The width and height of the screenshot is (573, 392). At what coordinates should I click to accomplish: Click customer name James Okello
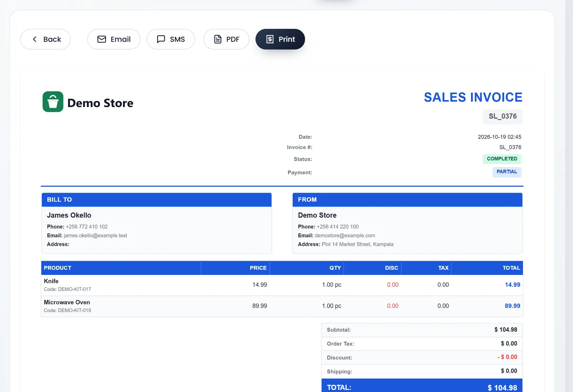pyautogui.click(x=69, y=215)
